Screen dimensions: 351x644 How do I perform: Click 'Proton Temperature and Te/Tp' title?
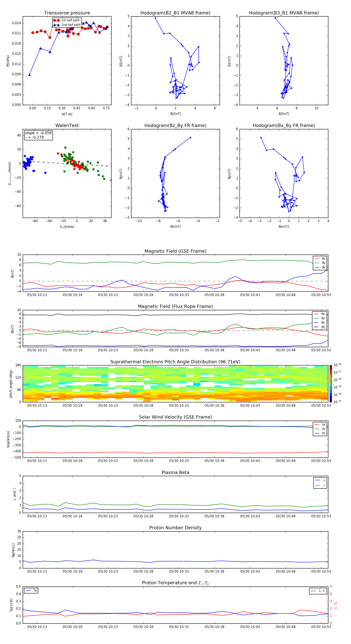(x=175, y=583)
